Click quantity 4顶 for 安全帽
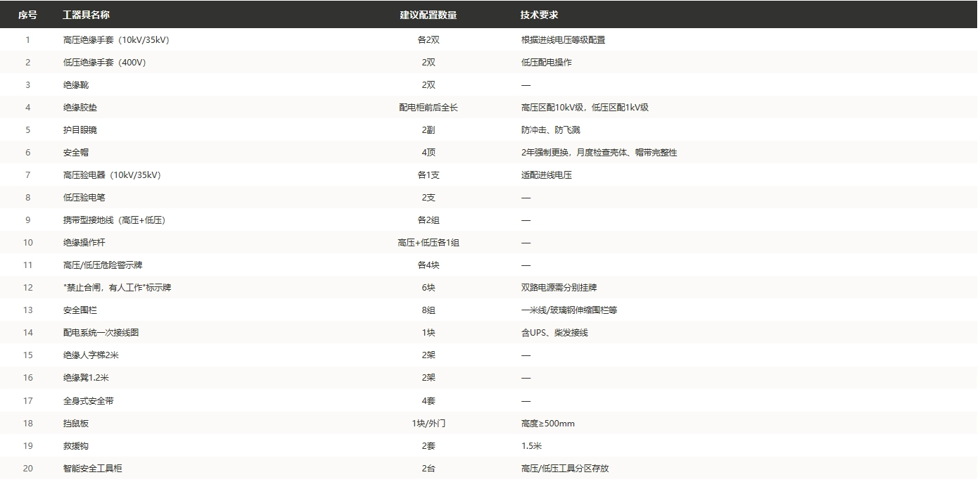The height and width of the screenshot is (482, 980). tap(428, 153)
